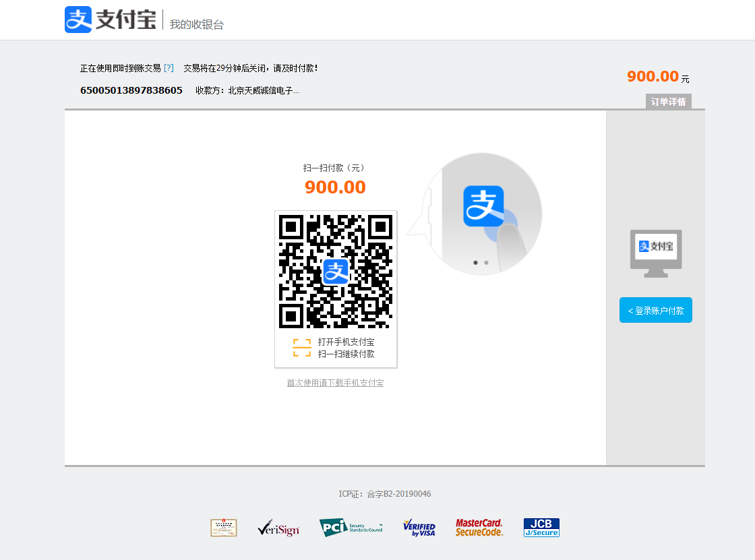The width and height of the screenshot is (755, 560).
Task: Click the 我的收银台 header text
Action: click(196, 24)
